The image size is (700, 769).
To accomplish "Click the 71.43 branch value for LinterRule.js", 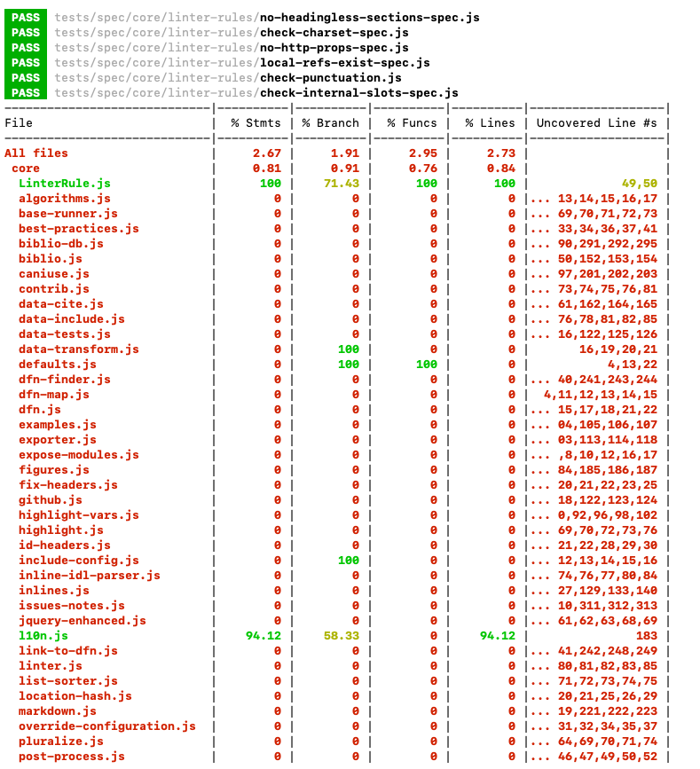I will click(x=342, y=184).
